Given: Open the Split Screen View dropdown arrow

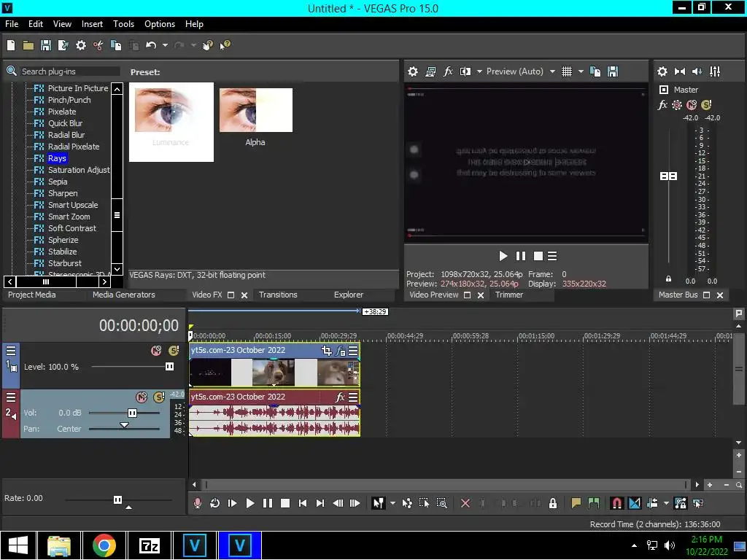Looking at the screenshot, I should [479, 71].
